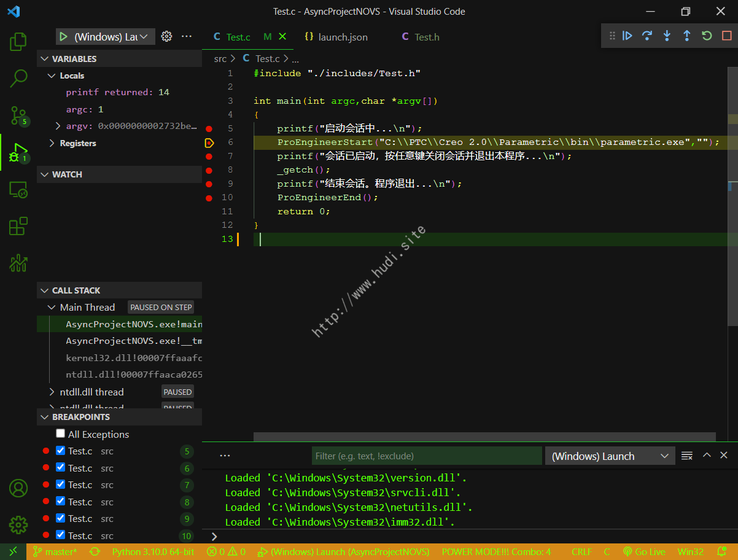Expand the first ntdll.dll thread
Image resolution: width=738 pixels, height=560 pixels.
pos(52,392)
